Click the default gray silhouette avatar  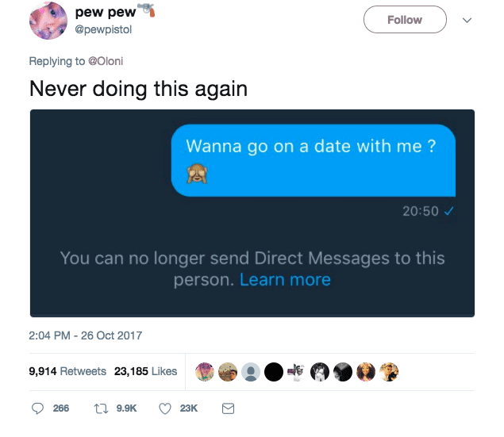point(251,372)
